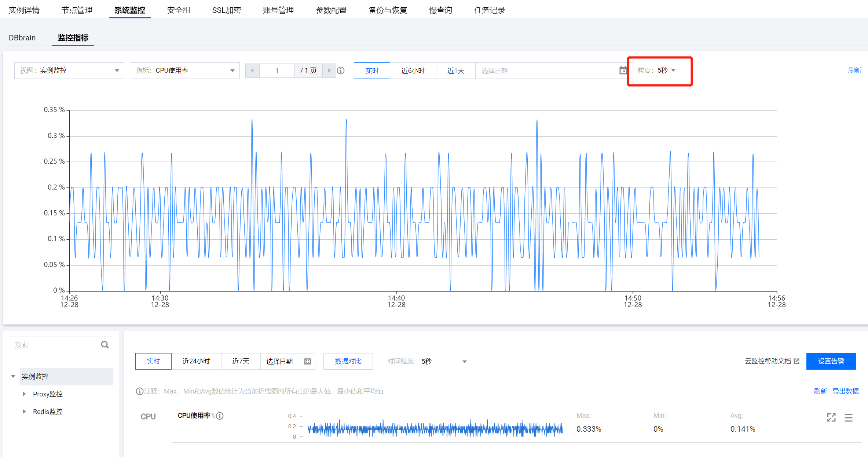Go to next page arrow
The image size is (868, 457).
[x=329, y=70]
